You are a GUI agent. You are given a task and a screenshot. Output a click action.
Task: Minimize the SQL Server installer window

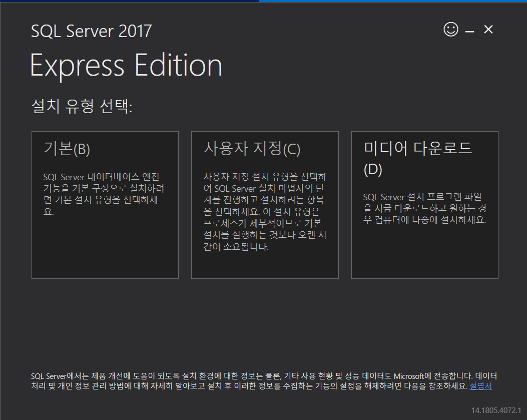pos(469,31)
